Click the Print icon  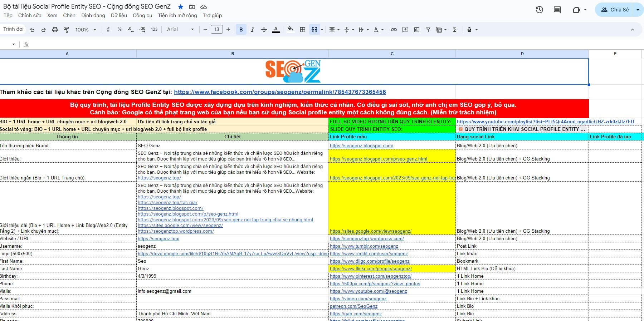55,30
